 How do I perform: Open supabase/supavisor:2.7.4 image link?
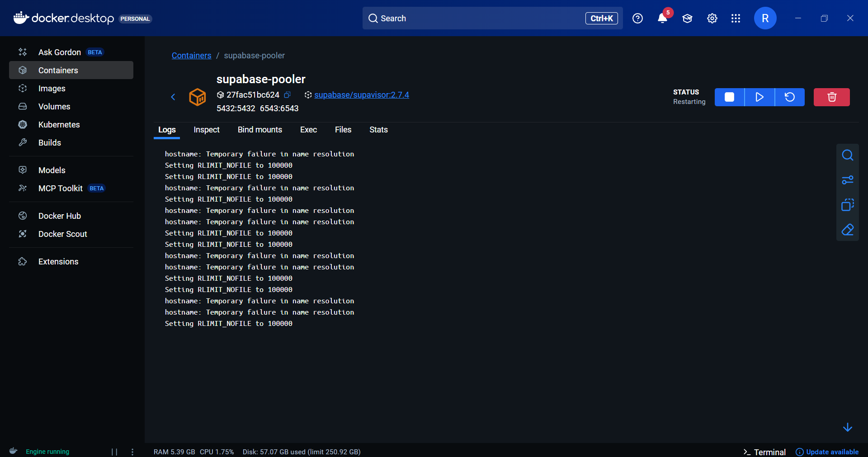(361, 95)
